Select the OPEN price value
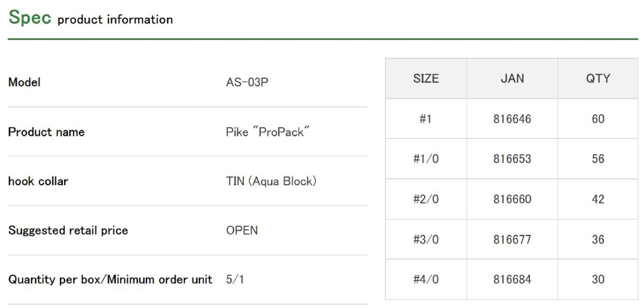 coord(242,231)
